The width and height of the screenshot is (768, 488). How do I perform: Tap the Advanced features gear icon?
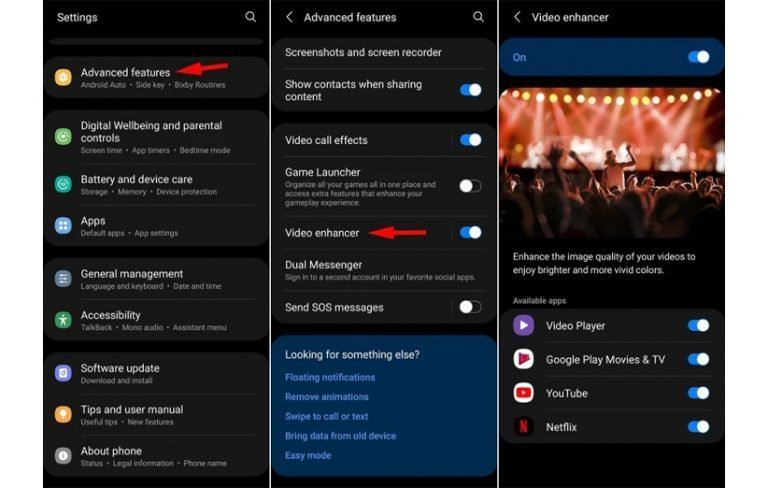63,77
